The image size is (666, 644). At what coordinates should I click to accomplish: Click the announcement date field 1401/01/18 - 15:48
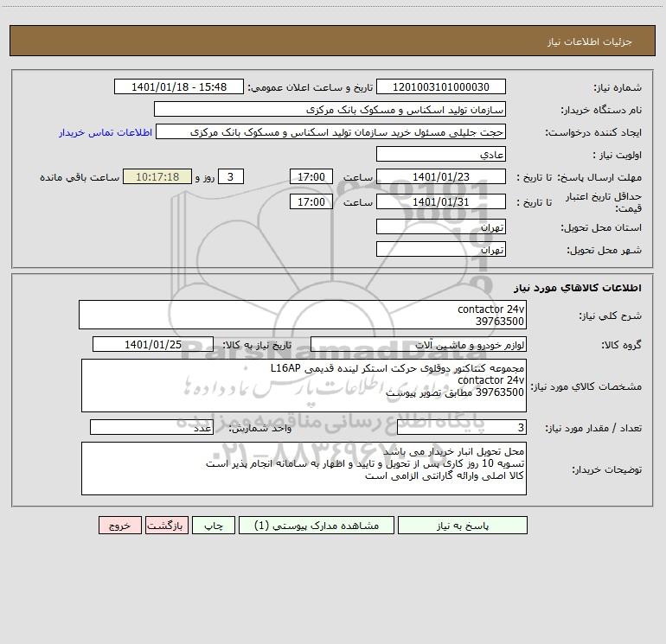179,86
